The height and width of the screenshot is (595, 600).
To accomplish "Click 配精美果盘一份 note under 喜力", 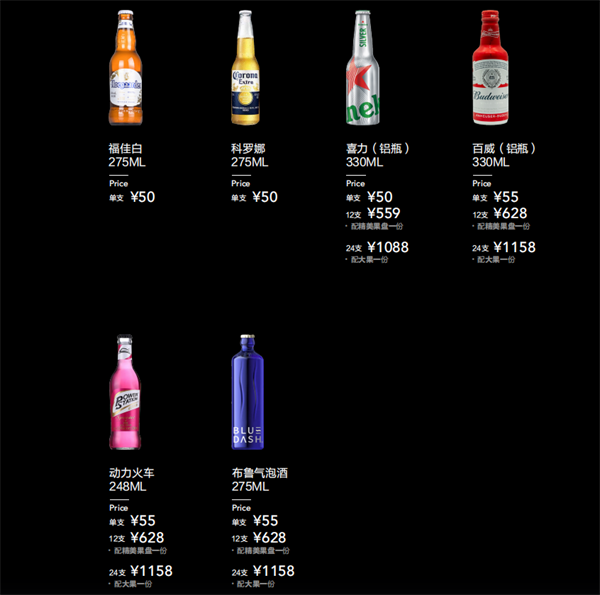I will pos(377,227).
